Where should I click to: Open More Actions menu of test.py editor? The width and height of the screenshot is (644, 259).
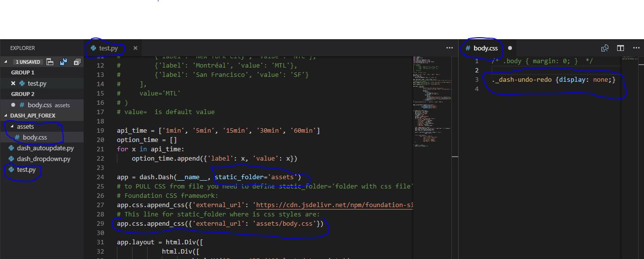[x=449, y=48]
